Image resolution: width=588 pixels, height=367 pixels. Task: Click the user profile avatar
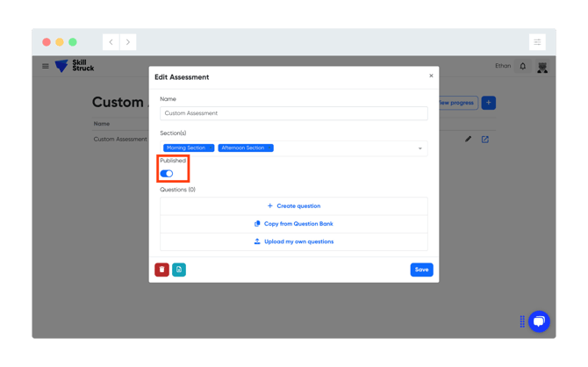click(542, 67)
